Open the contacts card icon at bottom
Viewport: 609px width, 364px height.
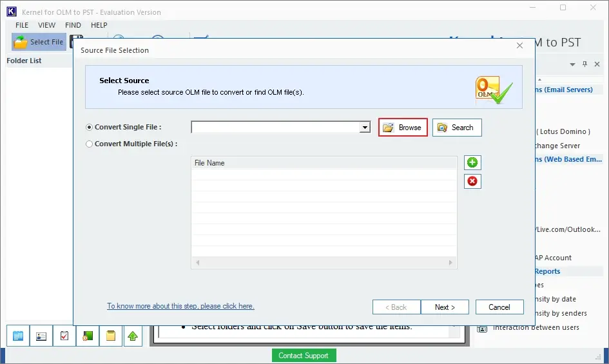[41, 336]
